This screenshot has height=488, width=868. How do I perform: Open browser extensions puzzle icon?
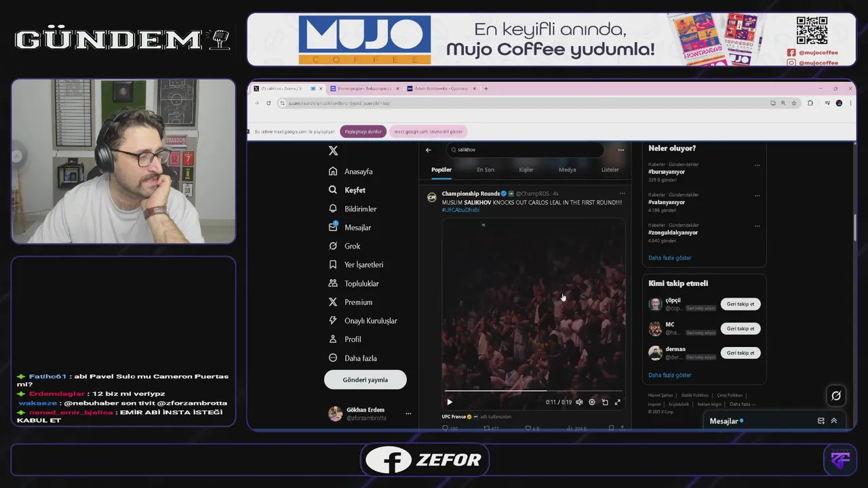810,103
